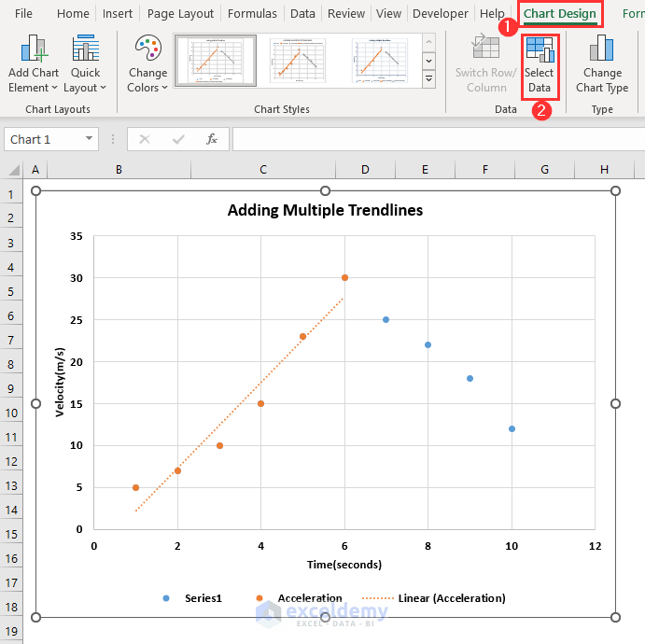
Task: Open the Select Data dialog
Action: click(540, 65)
